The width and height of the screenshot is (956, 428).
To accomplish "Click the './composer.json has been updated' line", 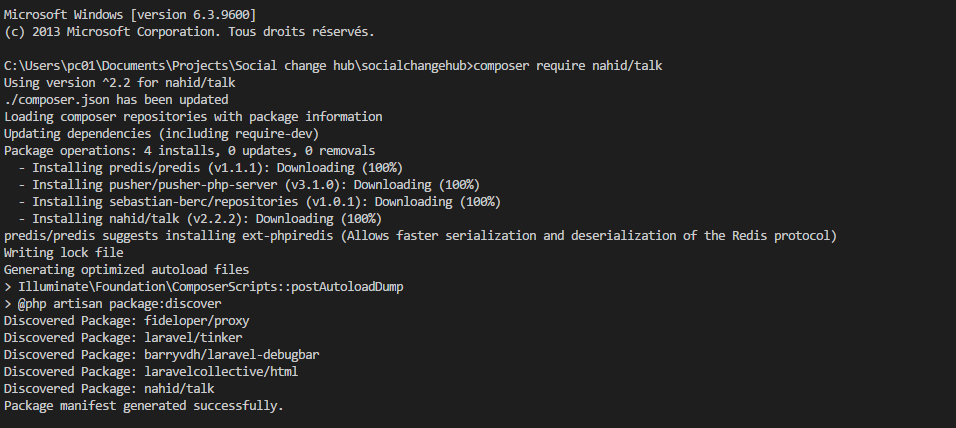I will pyautogui.click(x=116, y=99).
